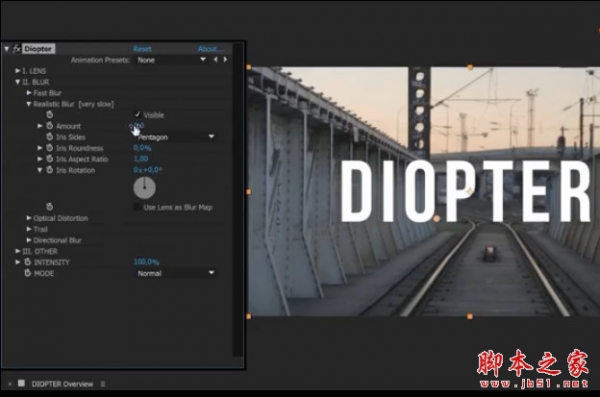Image resolution: width=600 pixels, height=397 pixels.
Task: Select next animation preset arrow
Action: tap(225, 60)
